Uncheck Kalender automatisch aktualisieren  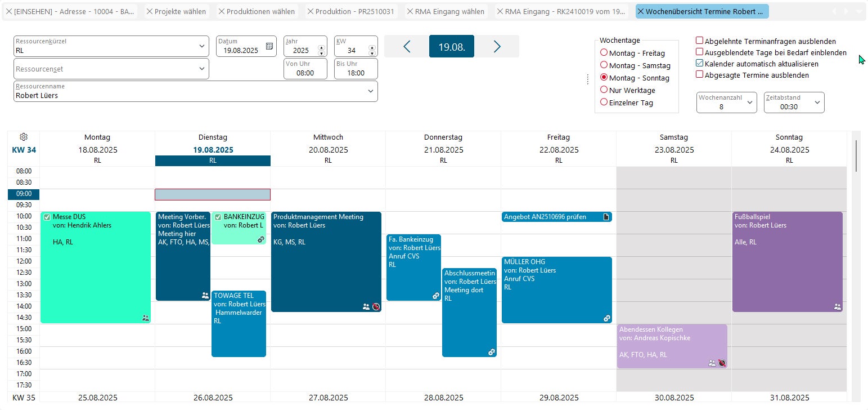point(700,63)
